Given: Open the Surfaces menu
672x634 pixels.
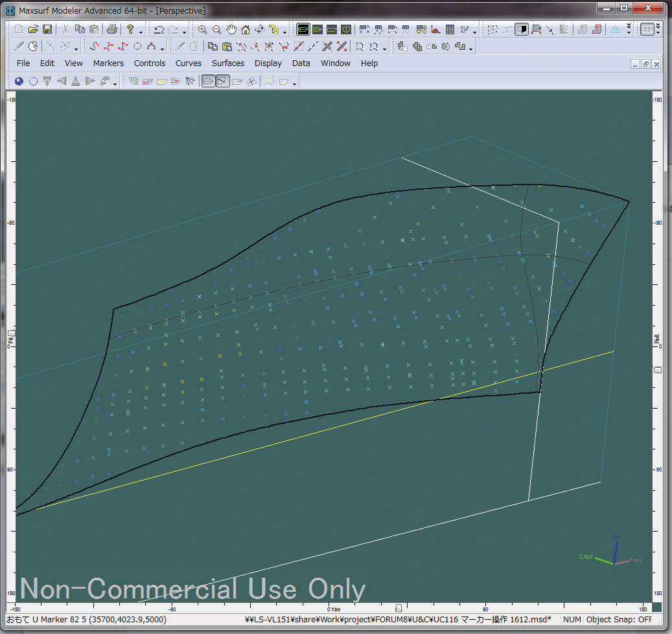Looking at the screenshot, I should [x=228, y=63].
